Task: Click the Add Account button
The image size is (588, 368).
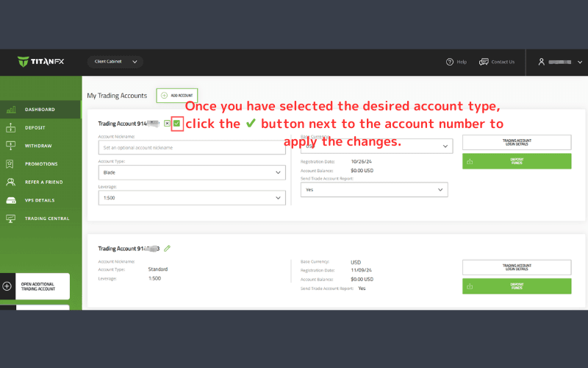Action: click(177, 96)
